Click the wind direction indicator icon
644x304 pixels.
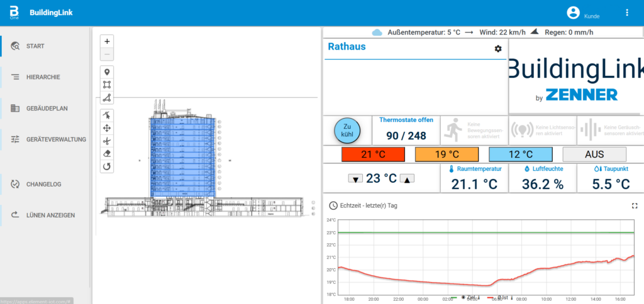click(535, 31)
